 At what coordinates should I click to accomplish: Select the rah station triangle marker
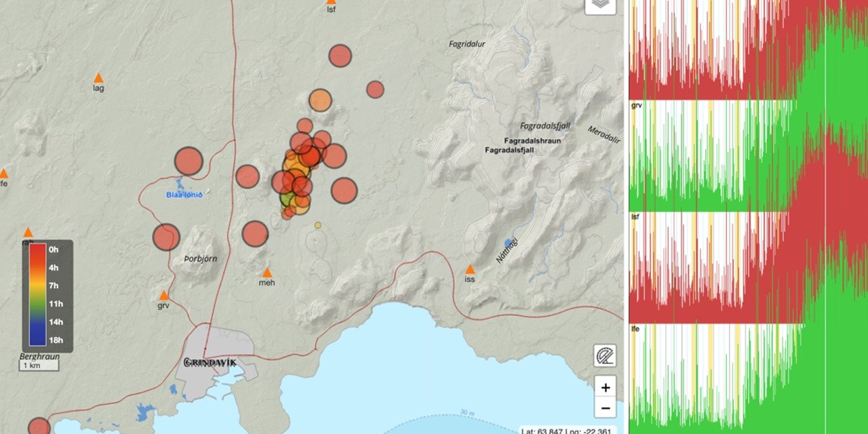coord(28,232)
